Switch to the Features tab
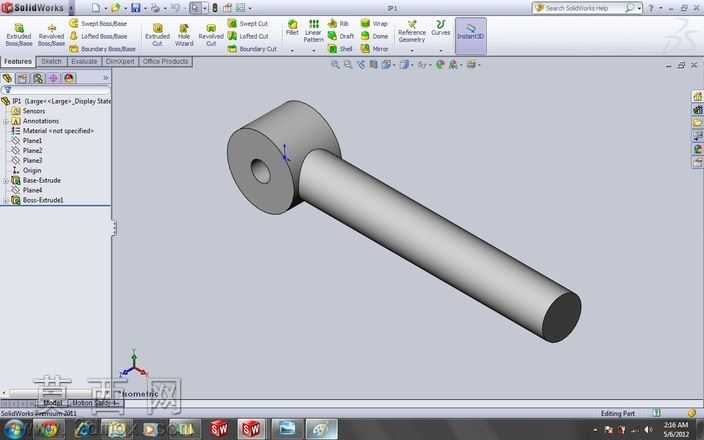704x440 pixels. pyautogui.click(x=18, y=62)
